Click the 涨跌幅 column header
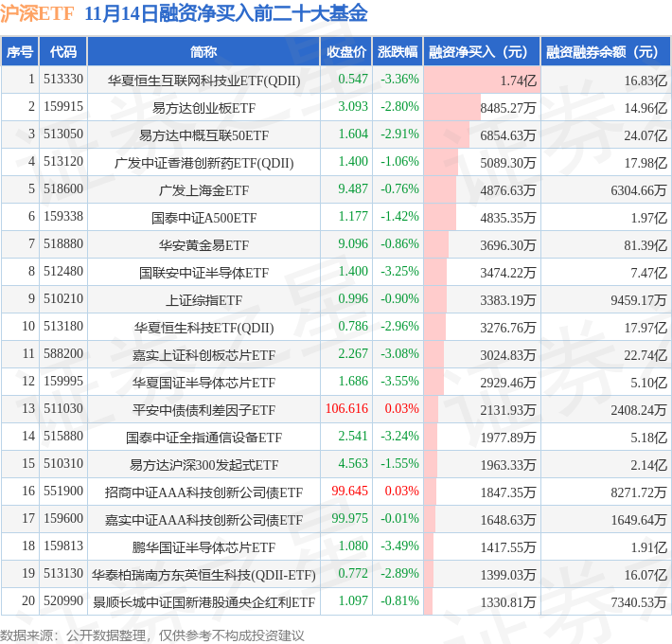This screenshot has height=644, width=672. 398,52
